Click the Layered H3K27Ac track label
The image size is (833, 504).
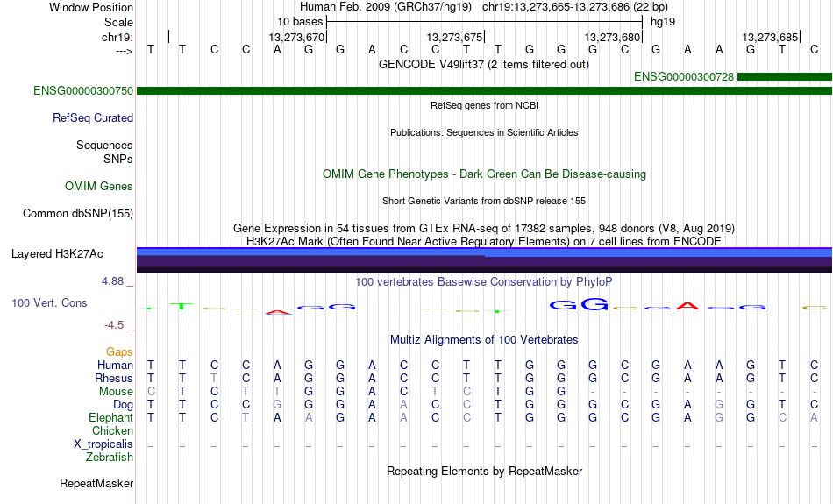tap(57, 254)
